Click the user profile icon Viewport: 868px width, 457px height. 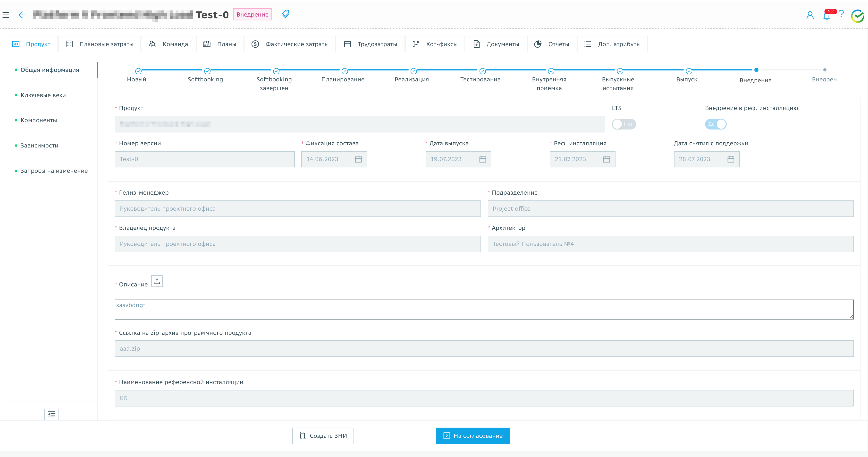point(810,15)
